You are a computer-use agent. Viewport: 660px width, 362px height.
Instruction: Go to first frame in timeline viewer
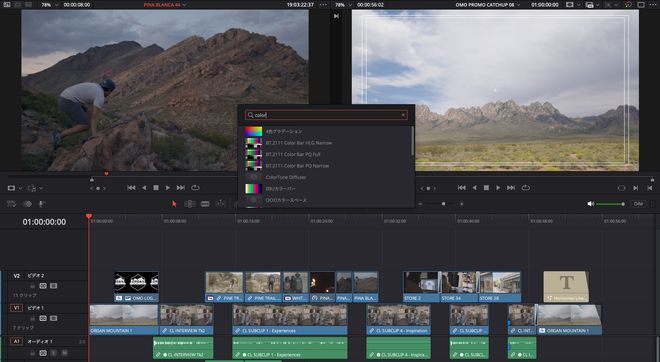pos(462,188)
